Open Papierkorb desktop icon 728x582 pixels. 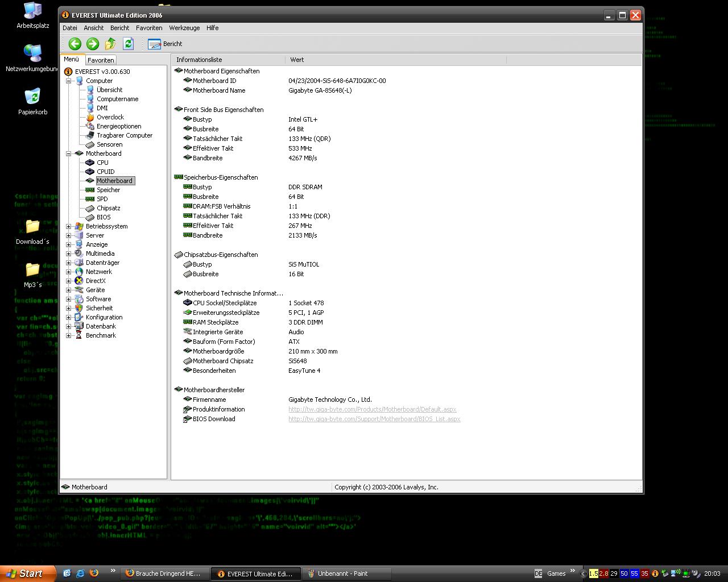pyautogui.click(x=32, y=102)
